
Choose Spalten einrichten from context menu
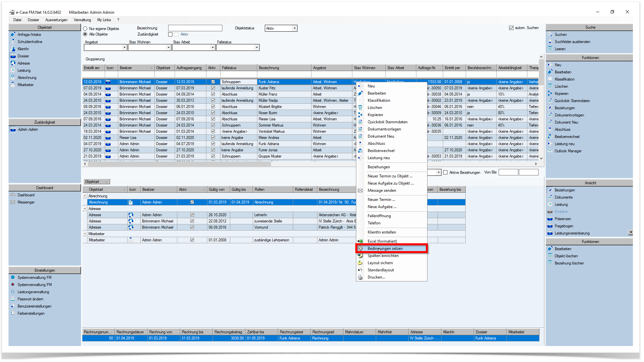point(392,255)
